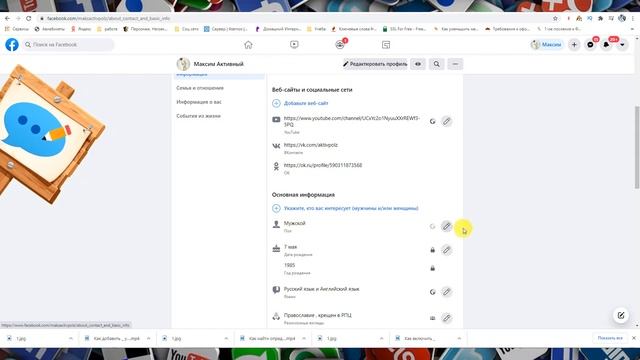This screenshot has width=640, height=360.
Task: Click the Максим profile button in header
Action: coord(547,44)
